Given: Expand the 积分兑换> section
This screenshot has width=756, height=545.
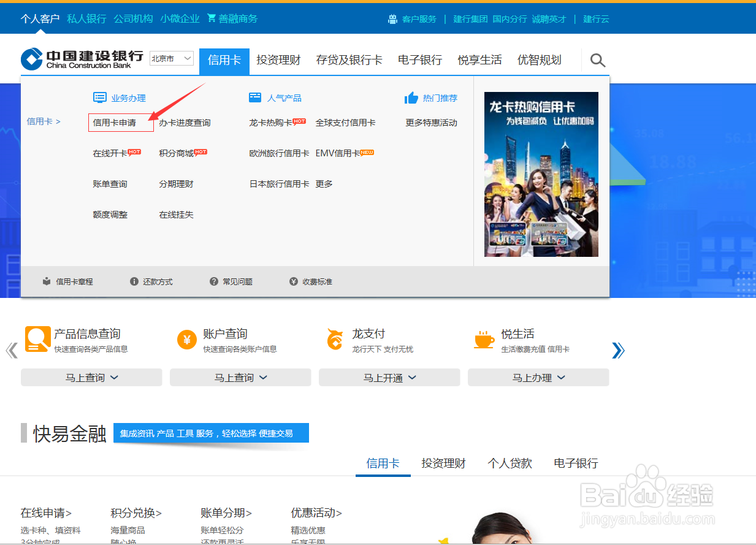Looking at the screenshot, I should (136, 513).
